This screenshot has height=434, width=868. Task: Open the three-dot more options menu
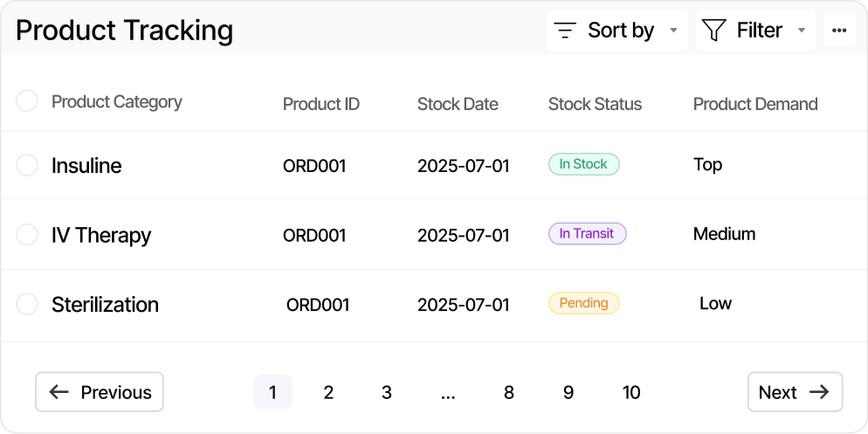click(839, 30)
